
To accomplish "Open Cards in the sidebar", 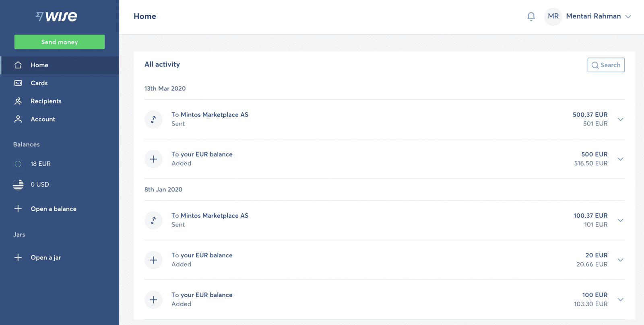I will pos(60,83).
